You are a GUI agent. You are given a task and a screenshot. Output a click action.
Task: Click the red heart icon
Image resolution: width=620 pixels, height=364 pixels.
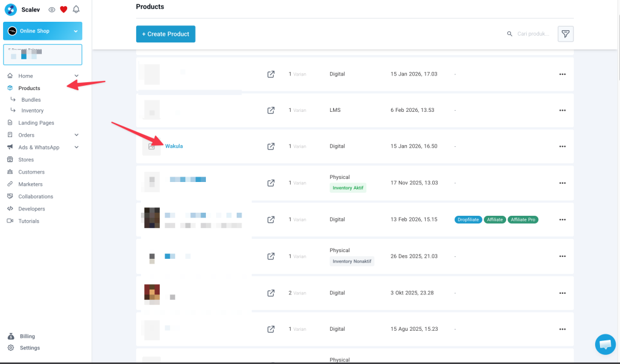click(x=64, y=10)
